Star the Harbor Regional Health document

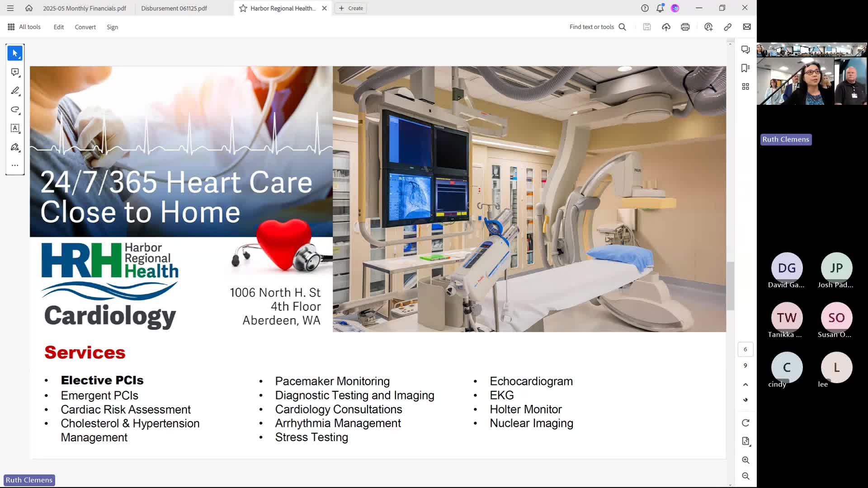click(x=243, y=8)
